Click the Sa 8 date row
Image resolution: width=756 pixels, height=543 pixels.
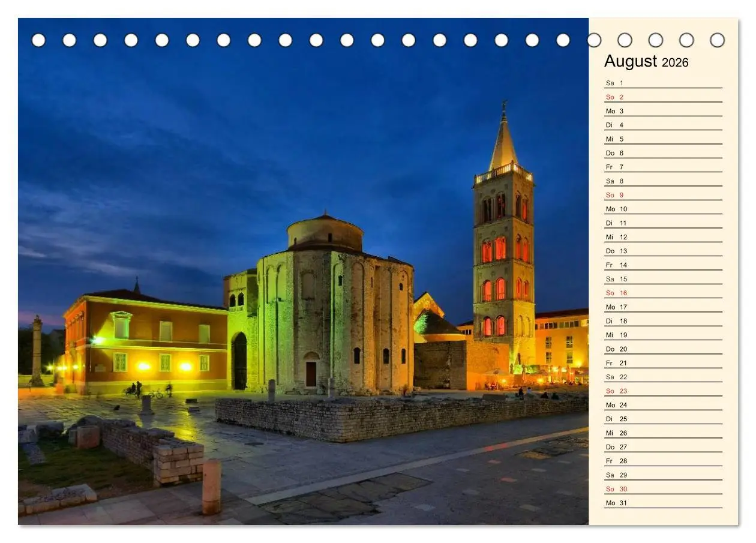(x=663, y=181)
